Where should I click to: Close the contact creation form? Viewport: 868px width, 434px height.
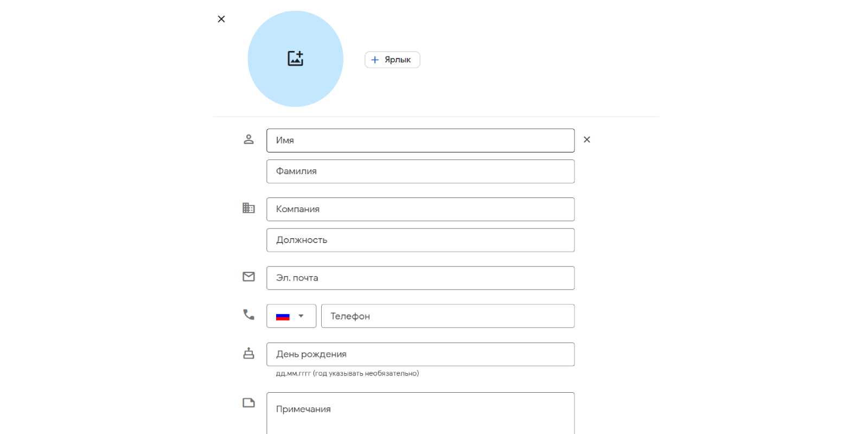221,19
